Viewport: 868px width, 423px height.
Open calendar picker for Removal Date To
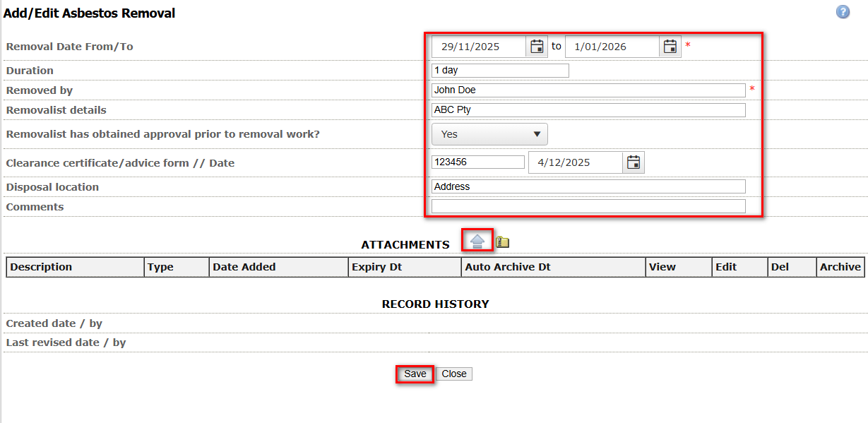(x=670, y=47)
